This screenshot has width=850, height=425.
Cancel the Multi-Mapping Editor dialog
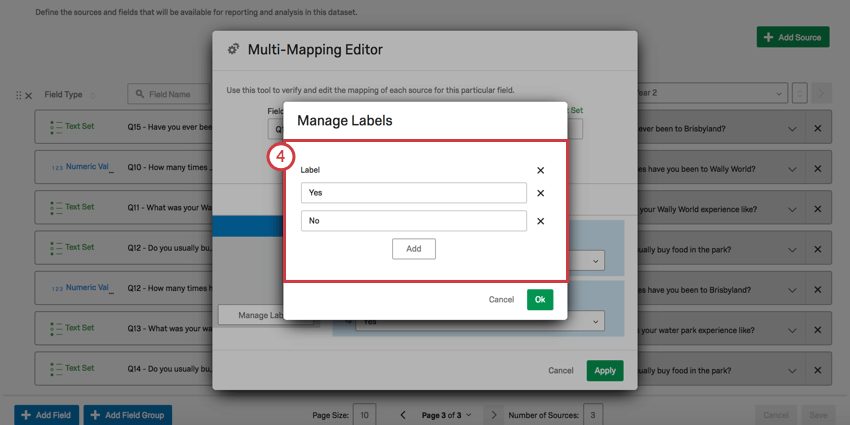pos(561,371)
